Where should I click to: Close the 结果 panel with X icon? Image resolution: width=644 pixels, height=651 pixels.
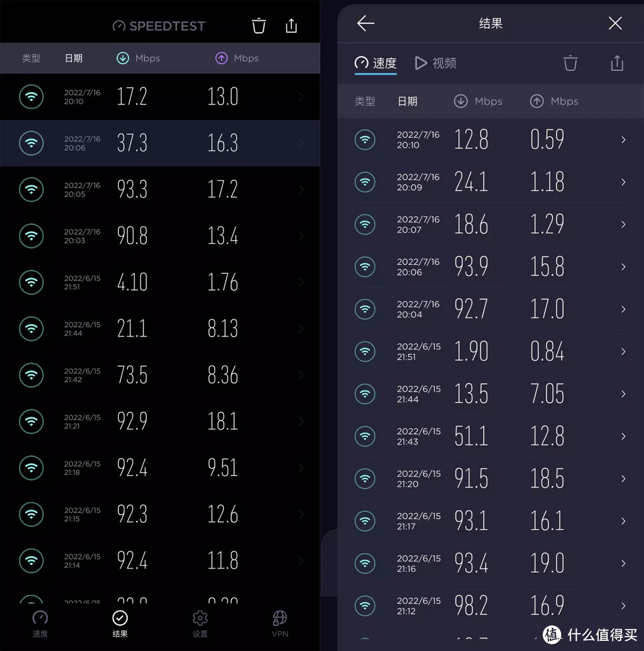coord(615,23)
